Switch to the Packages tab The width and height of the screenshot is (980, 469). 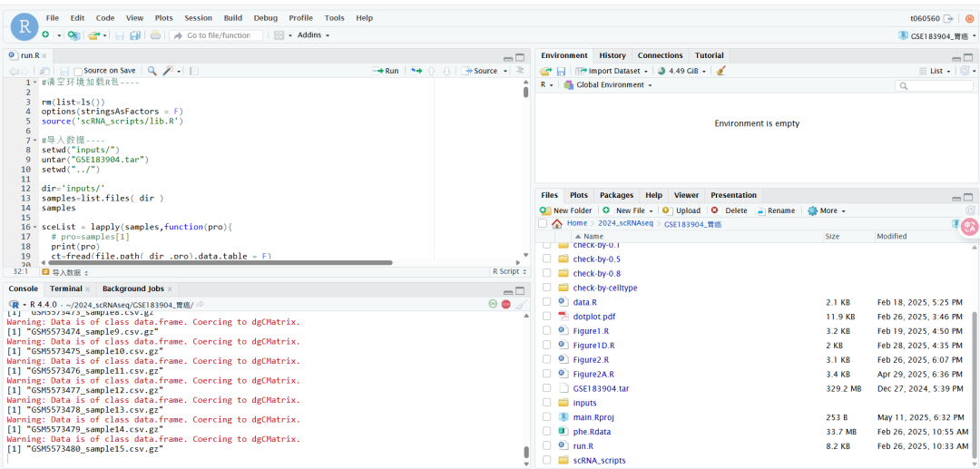point(616,195)
